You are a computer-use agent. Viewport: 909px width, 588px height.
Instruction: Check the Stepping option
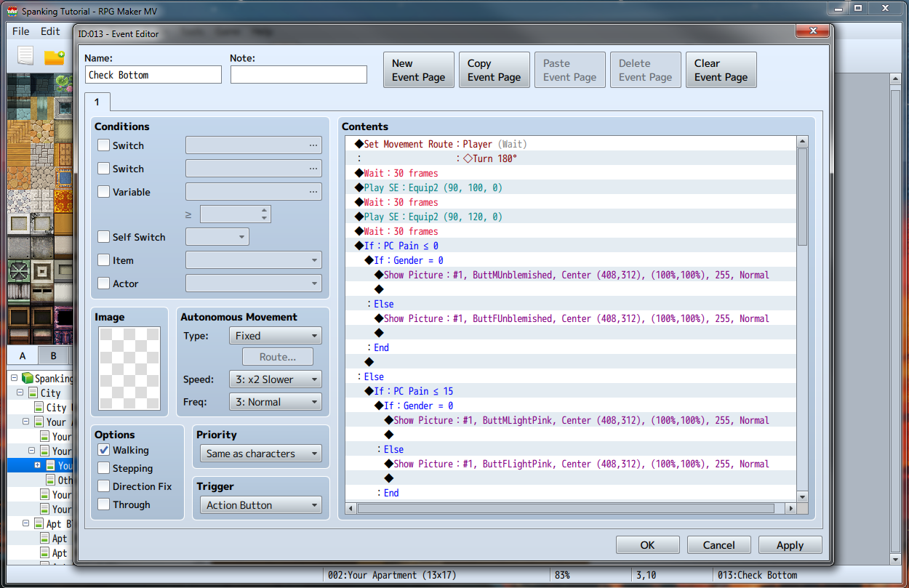pyautogui.click(x=104, y=468)
